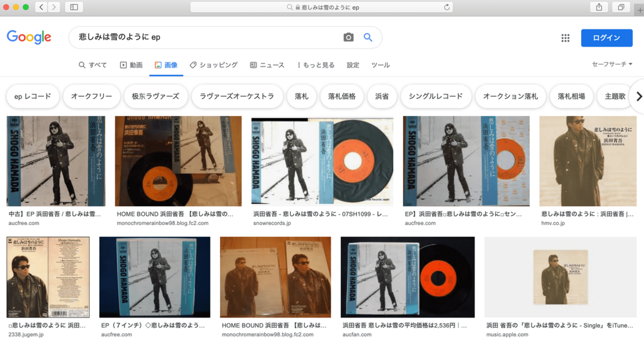Click the music.apple.com source text
This screenshot has width=644, height=341.
[508, 335]
